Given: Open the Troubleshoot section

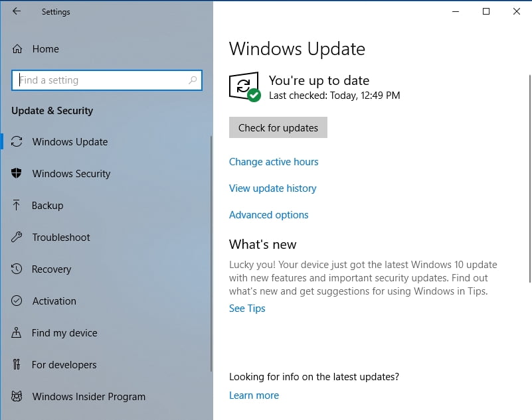Looking at the screenshot, I should (61, 238).
